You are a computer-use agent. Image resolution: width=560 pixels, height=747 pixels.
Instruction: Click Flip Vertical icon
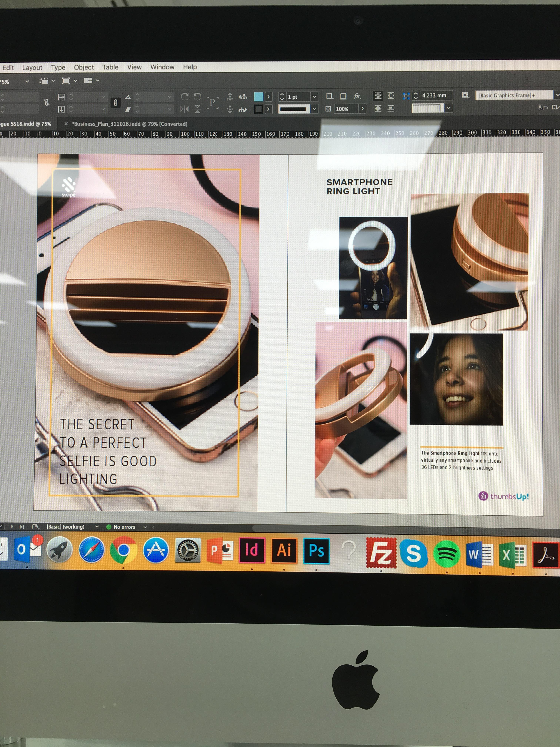(x=197, y=109)
